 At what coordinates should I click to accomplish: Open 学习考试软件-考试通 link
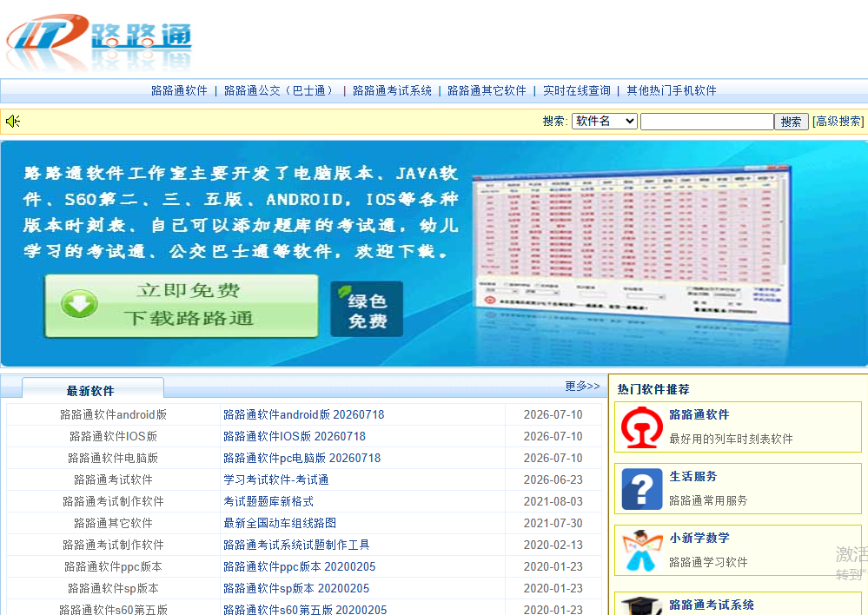[x=275, y=479]
